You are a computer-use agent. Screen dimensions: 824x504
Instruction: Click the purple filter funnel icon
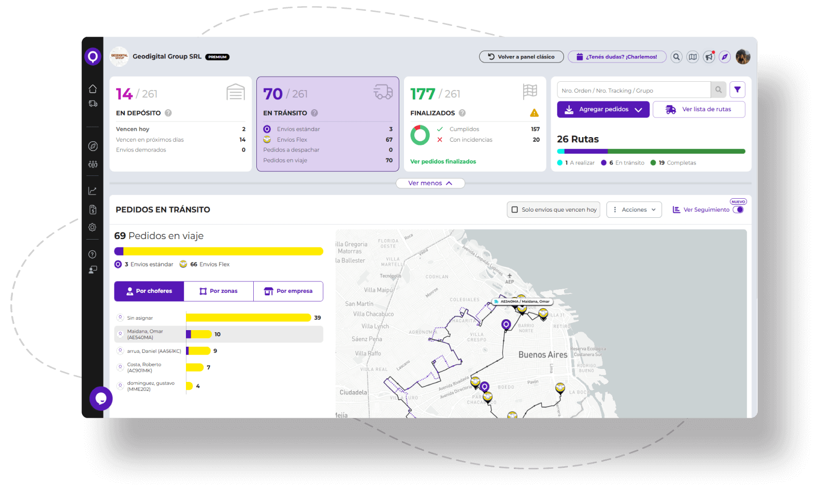pyautogui.click(x=737, y=90)
